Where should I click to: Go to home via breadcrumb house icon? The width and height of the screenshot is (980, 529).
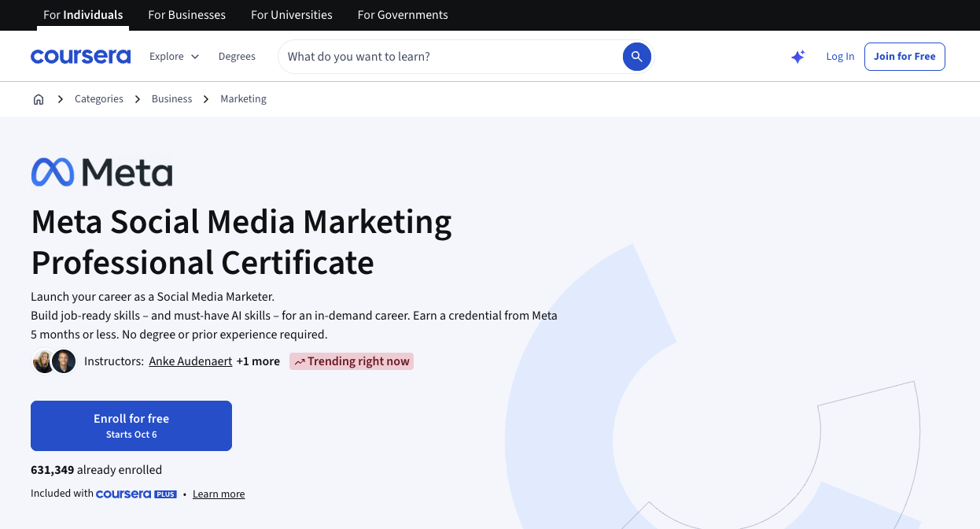pos(39,99)
